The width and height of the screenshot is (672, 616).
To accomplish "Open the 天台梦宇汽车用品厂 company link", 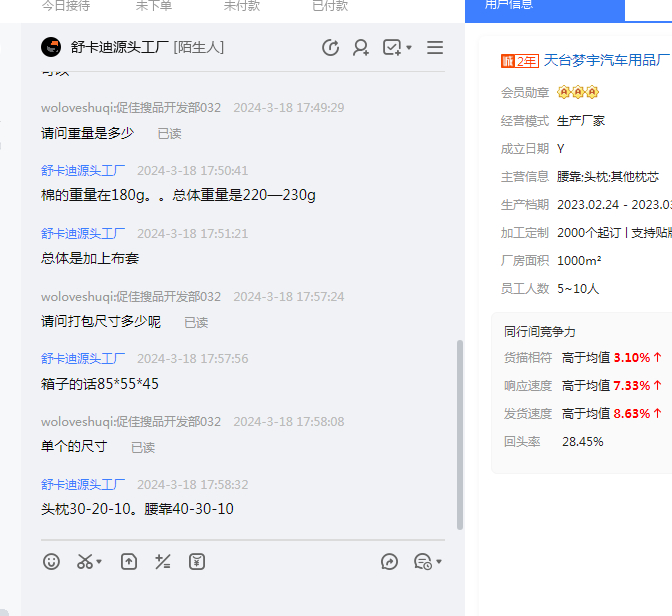I will coord(606,61).
